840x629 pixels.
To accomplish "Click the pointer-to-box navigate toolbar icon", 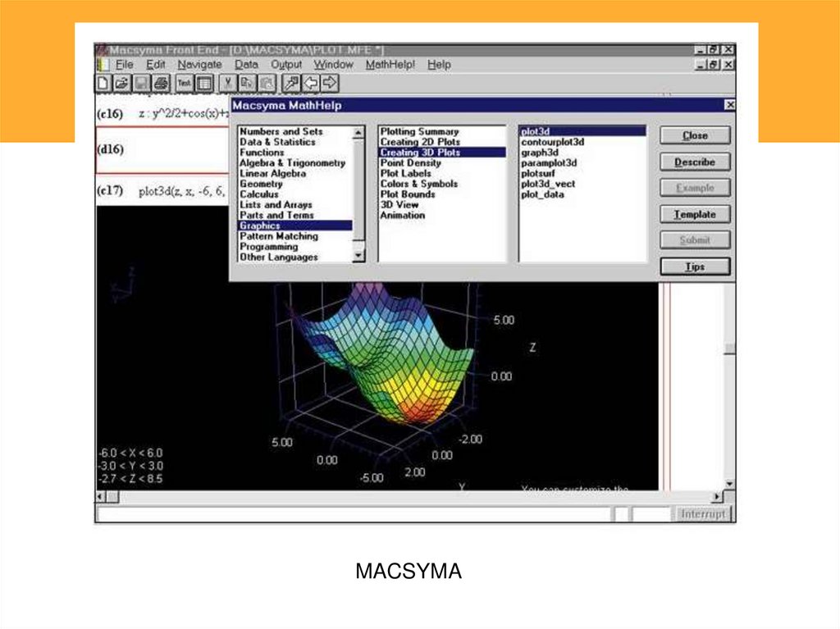I will [x=291, y=83].
